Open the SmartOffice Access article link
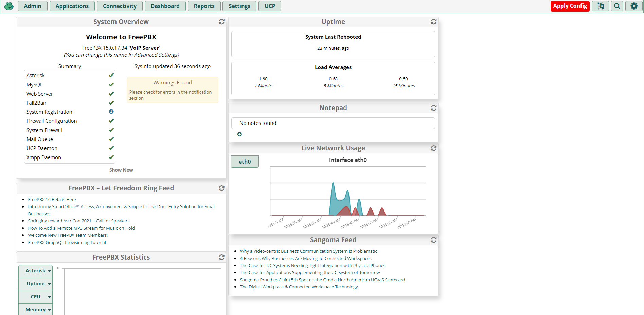Screen dimensions: 644x315 pyautogui.click(x=122, y=210)
